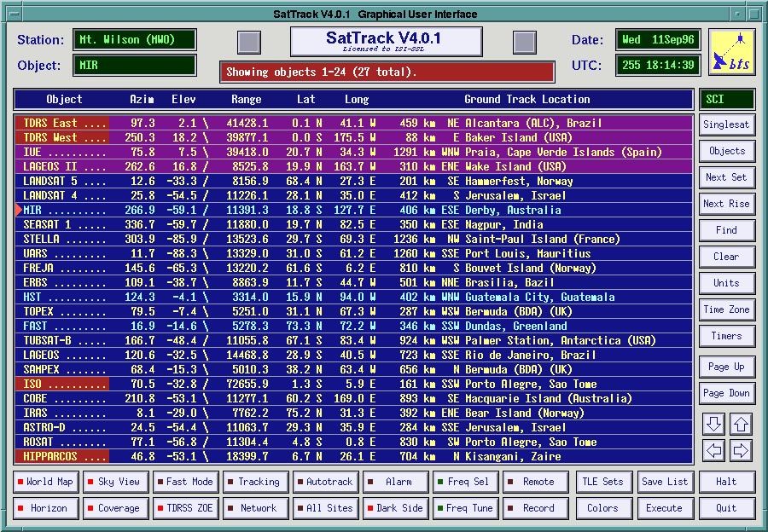Click the Quit button
This screenshot has height=532, width=768.
tap(726, 508)
